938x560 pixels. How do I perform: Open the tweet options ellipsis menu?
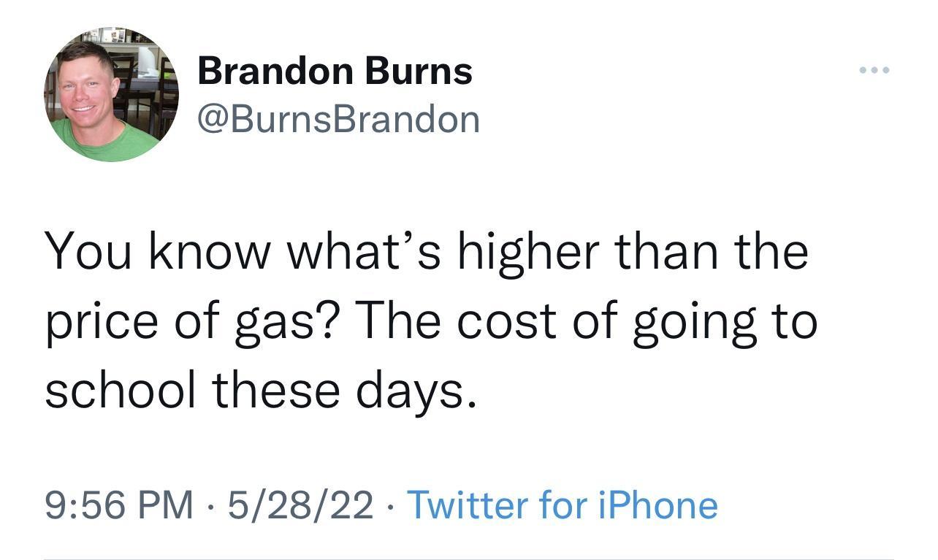tap(873, 69)
